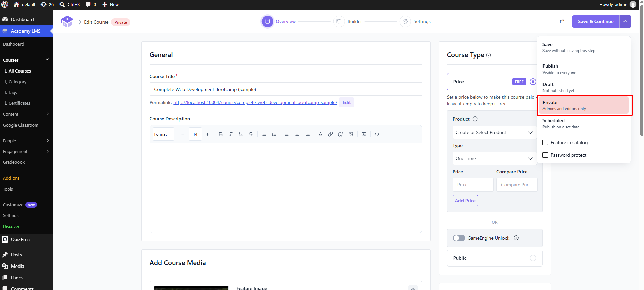Toggle bold formatting in editor toolbar
The height and width of the screenshot is (290, 644).
[x=220, y=134]
